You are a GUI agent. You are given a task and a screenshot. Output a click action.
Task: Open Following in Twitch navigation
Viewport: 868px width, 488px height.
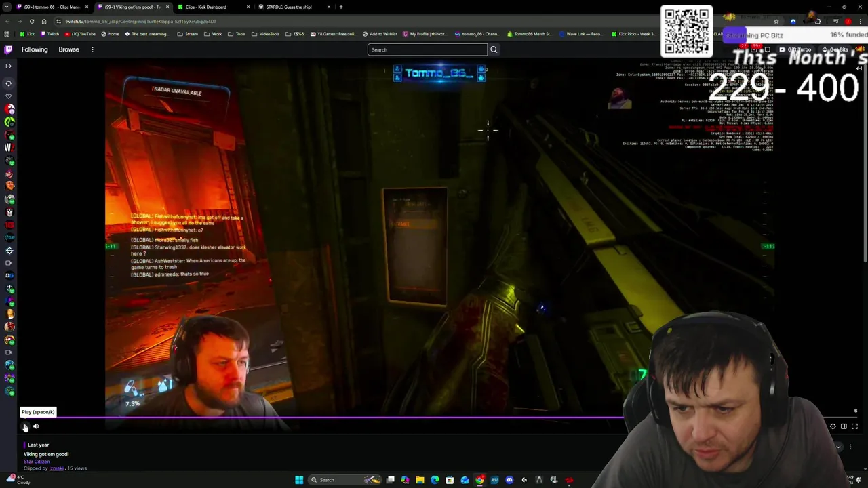(x=35, y=49)
